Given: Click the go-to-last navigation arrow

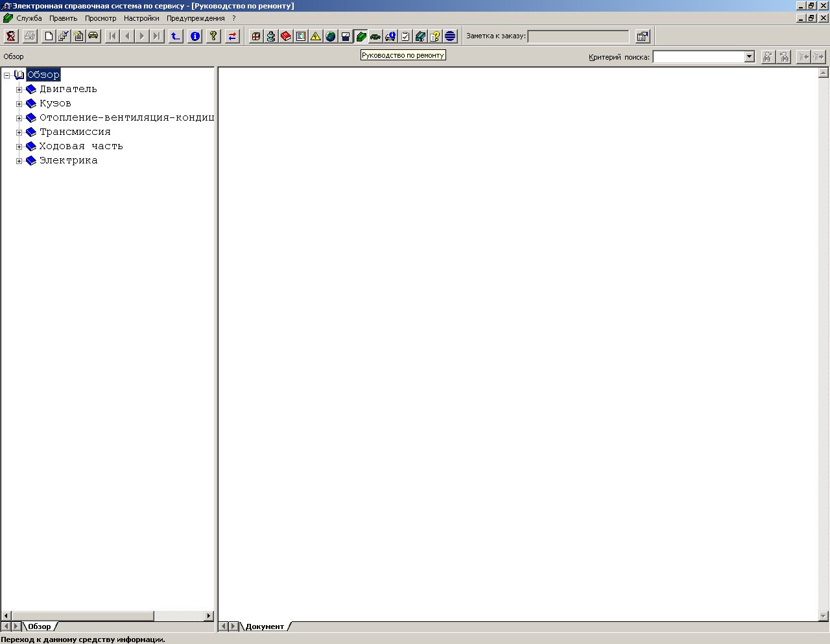Looking at the screenshot, I should [x=157, y=36].
